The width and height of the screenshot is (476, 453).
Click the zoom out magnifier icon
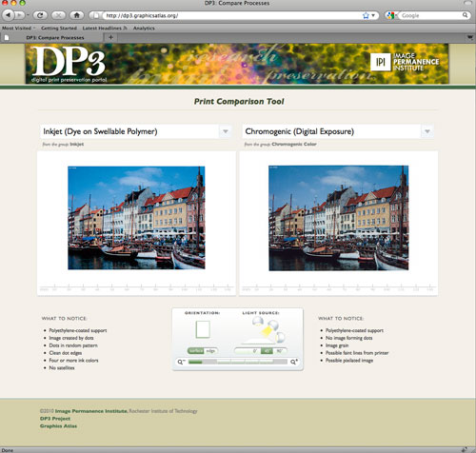(x=181, y=362)
